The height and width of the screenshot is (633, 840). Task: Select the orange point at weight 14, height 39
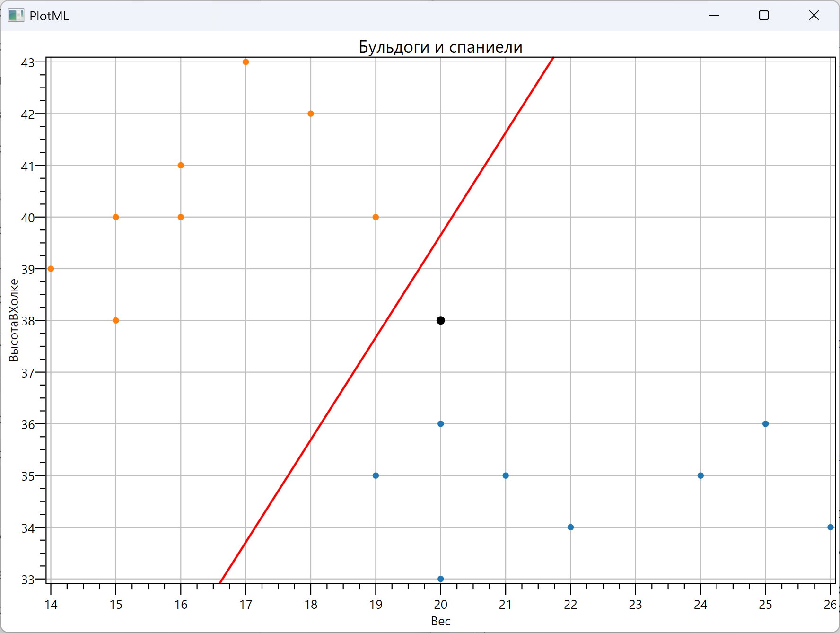(x=51, y=269)
